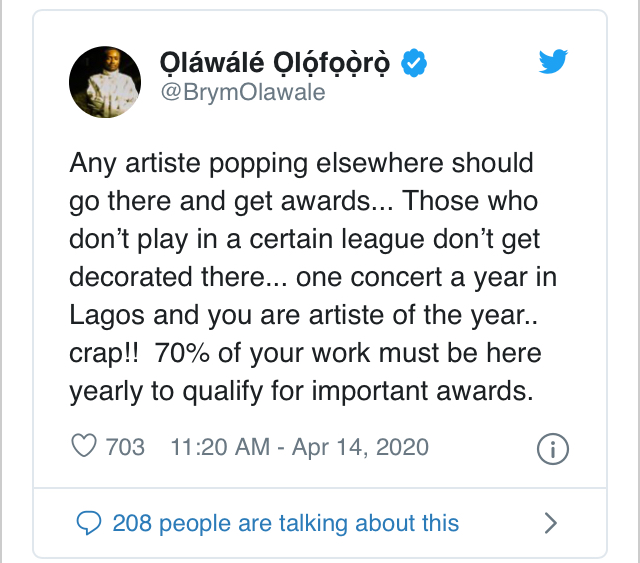640x563 pixels.
Task: Like the tweet with the heart icon
Action: pos(85,446)
